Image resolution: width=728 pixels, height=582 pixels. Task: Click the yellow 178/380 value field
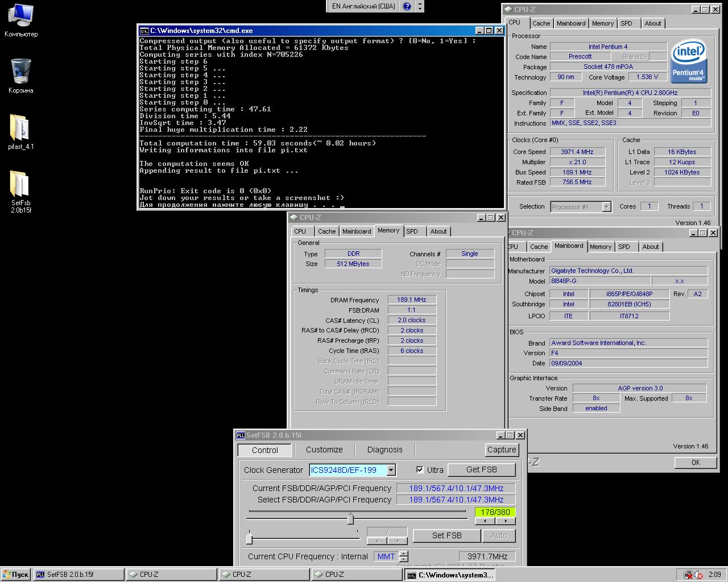tap(495, 512)
